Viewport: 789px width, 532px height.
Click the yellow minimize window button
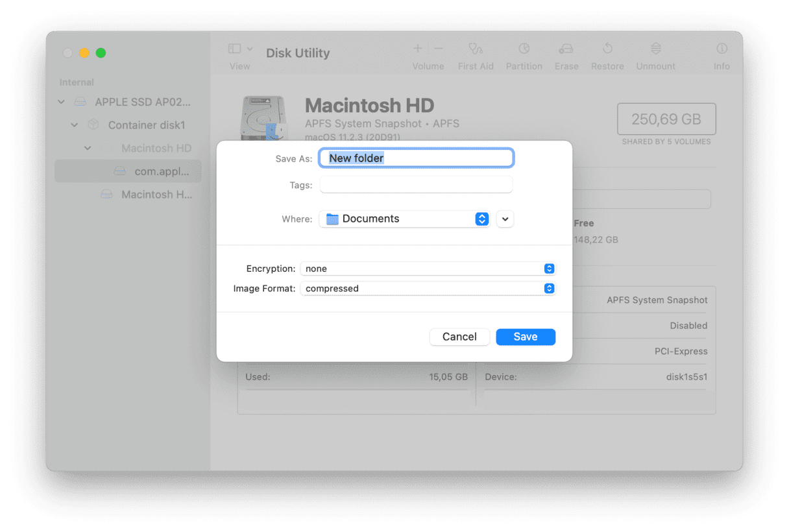[x=84, y=53]
